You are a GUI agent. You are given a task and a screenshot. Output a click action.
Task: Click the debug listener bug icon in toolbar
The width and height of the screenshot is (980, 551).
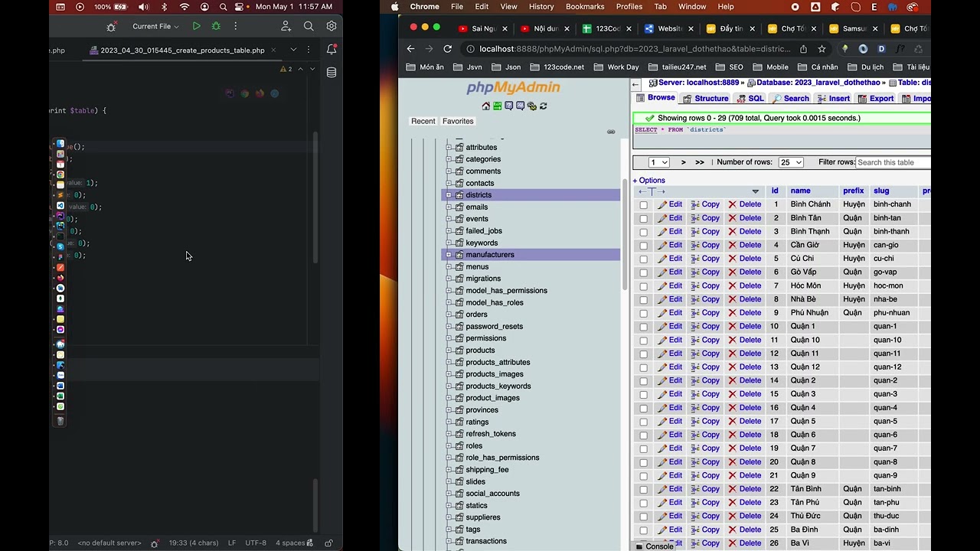click(x=111, y=26)
